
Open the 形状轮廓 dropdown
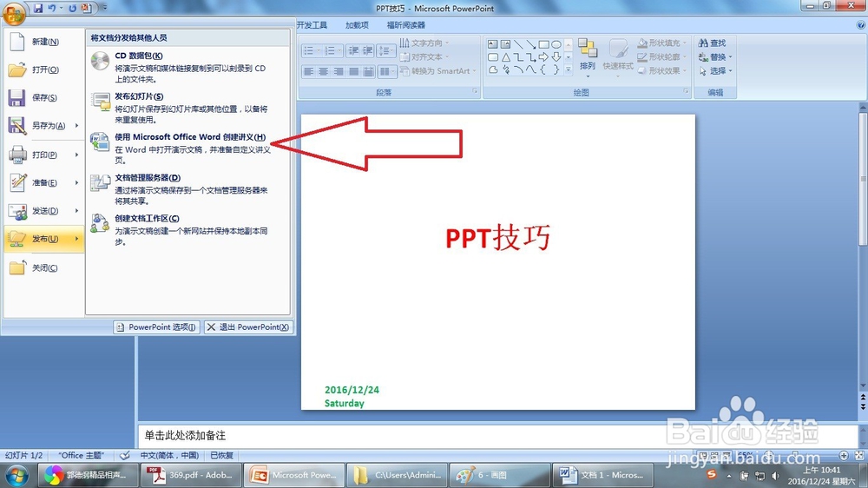pos(662,57)
